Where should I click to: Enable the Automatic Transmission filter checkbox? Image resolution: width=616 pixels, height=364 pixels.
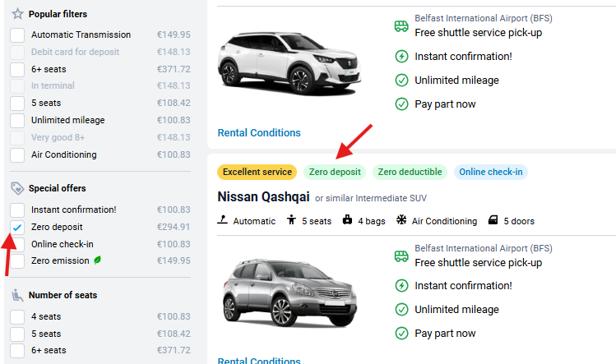[x=17, y=35]
